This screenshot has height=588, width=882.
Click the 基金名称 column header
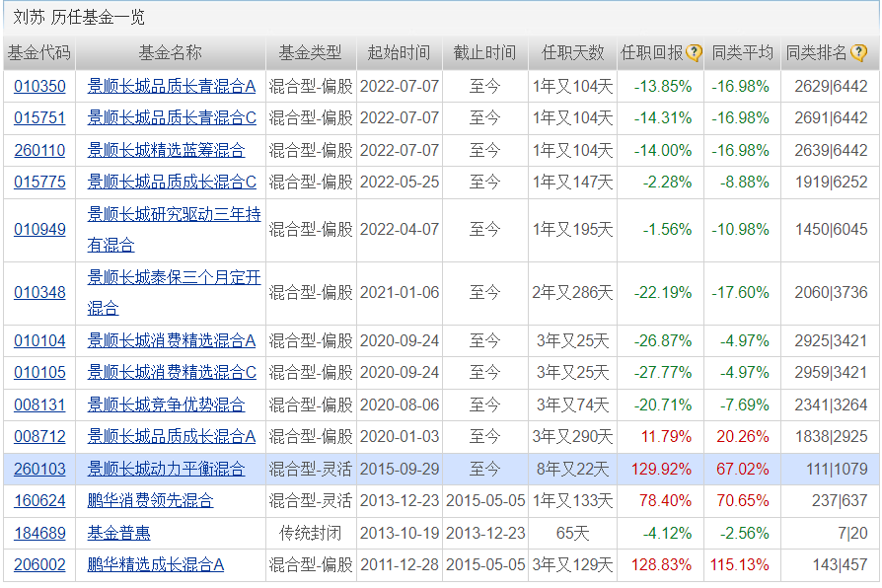[170, 53]
